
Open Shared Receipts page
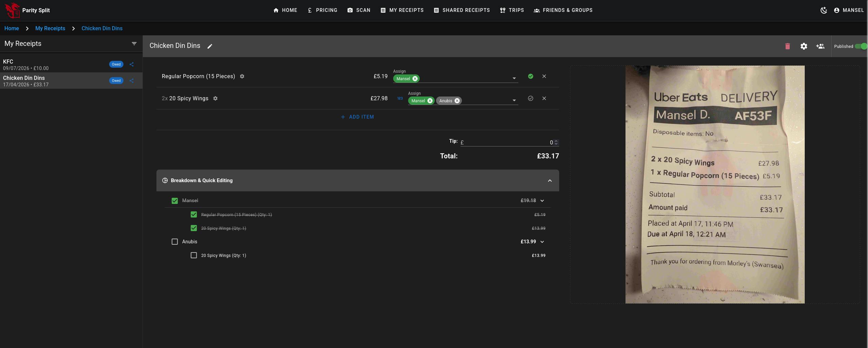(x=462, y=10)
